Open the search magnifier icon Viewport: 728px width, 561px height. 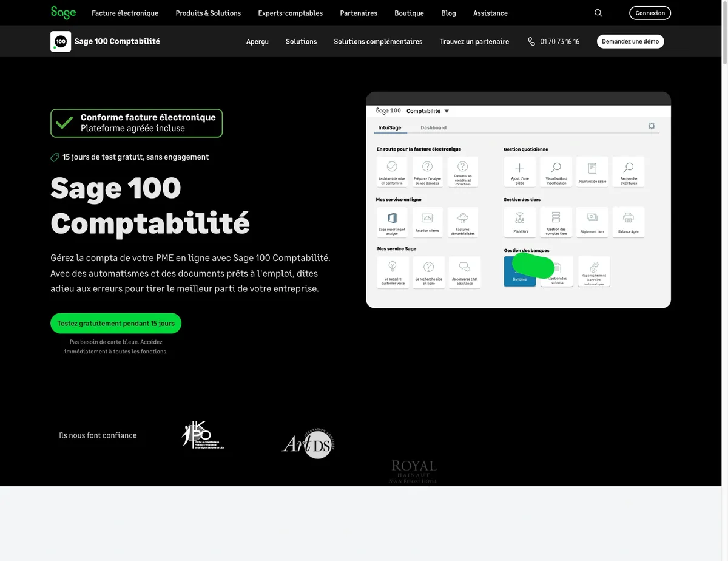[598, 13]
